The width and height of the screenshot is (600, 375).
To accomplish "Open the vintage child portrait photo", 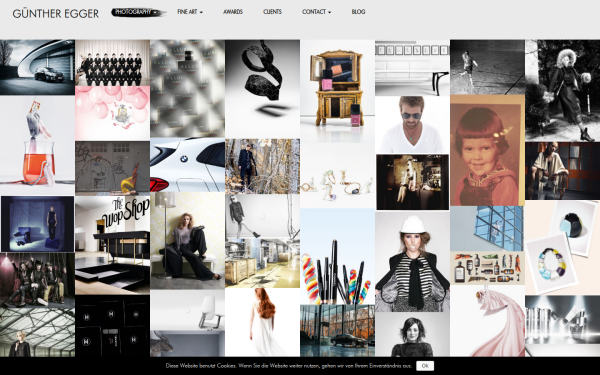I will pos(488,150).
